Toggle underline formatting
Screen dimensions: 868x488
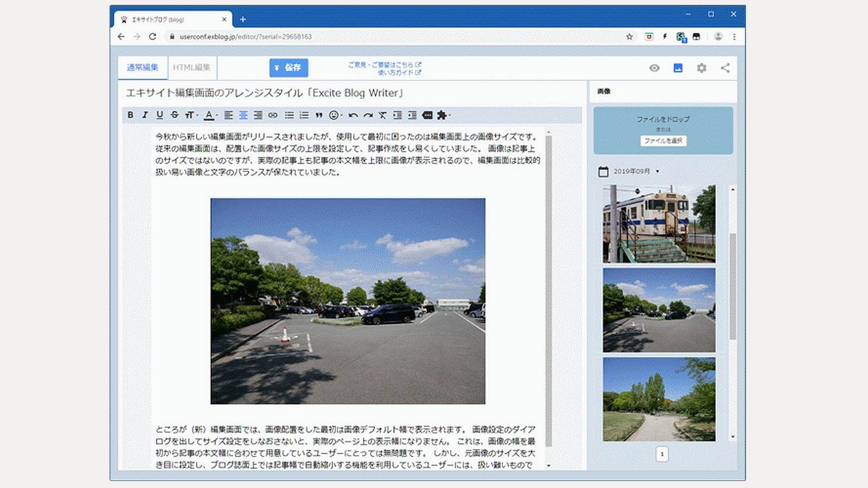point(159,115)
